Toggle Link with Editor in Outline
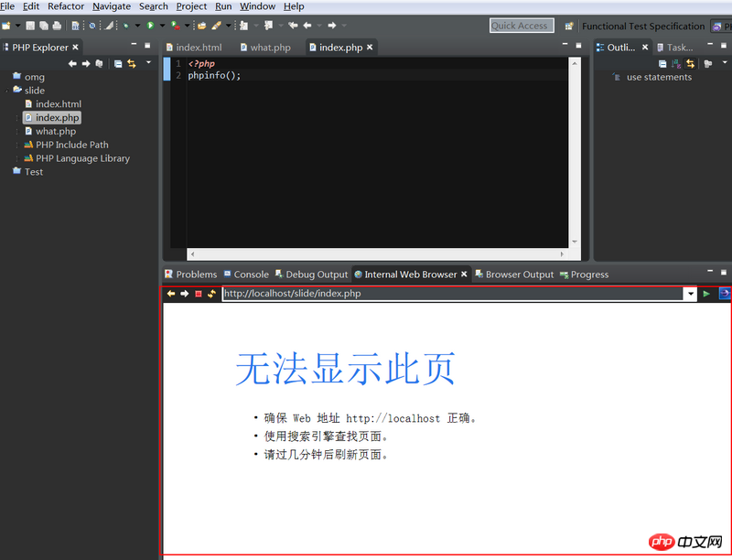 pos(690,63)
